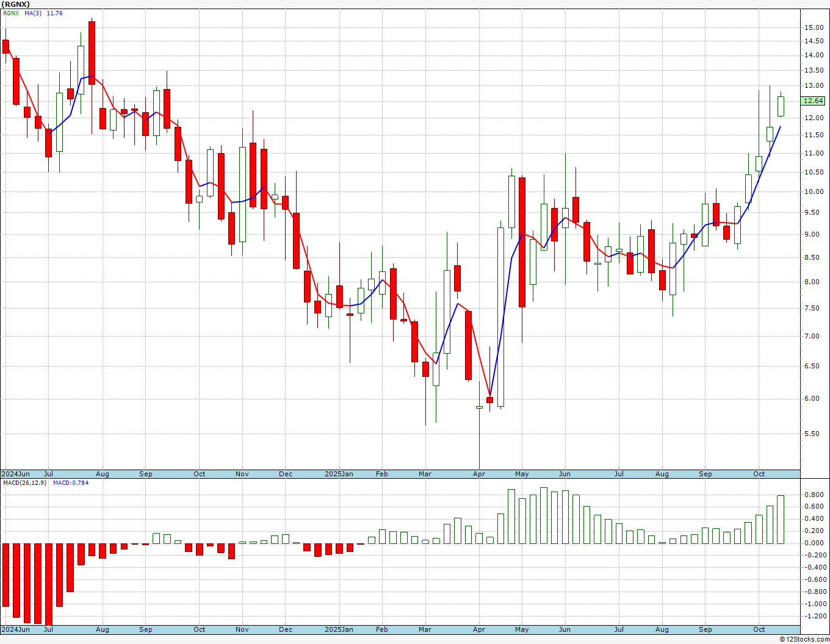
Task: Click the 11.00 price axis label
Action: click(x=813, y=153)
